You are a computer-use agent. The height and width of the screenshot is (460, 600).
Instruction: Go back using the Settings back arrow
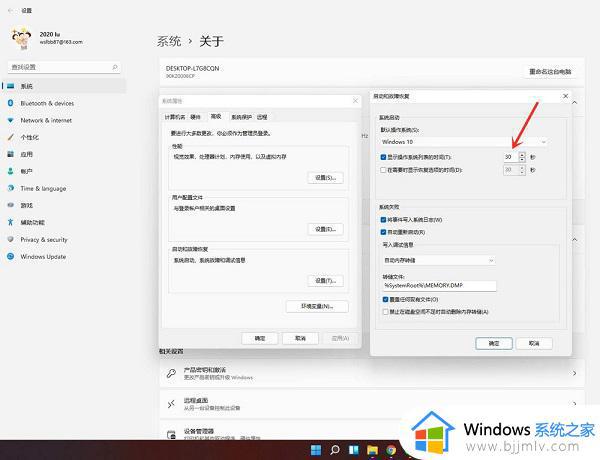coord(11,11)
